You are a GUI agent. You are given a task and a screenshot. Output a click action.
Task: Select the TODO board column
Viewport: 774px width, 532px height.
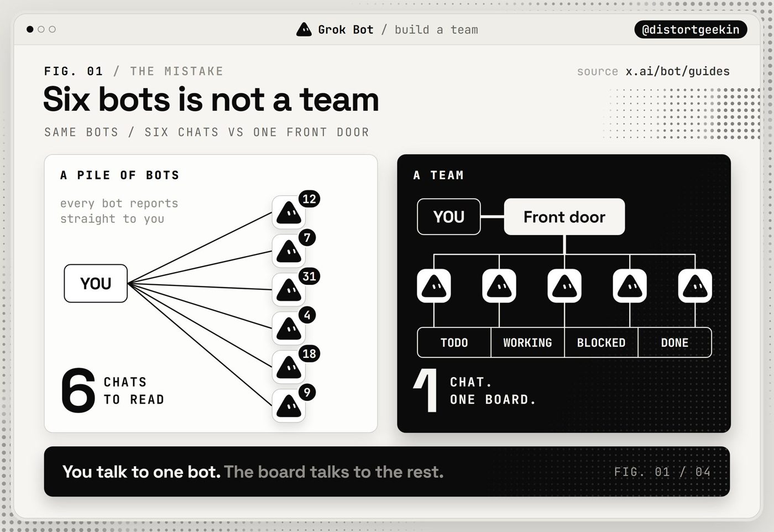[454, 343]
